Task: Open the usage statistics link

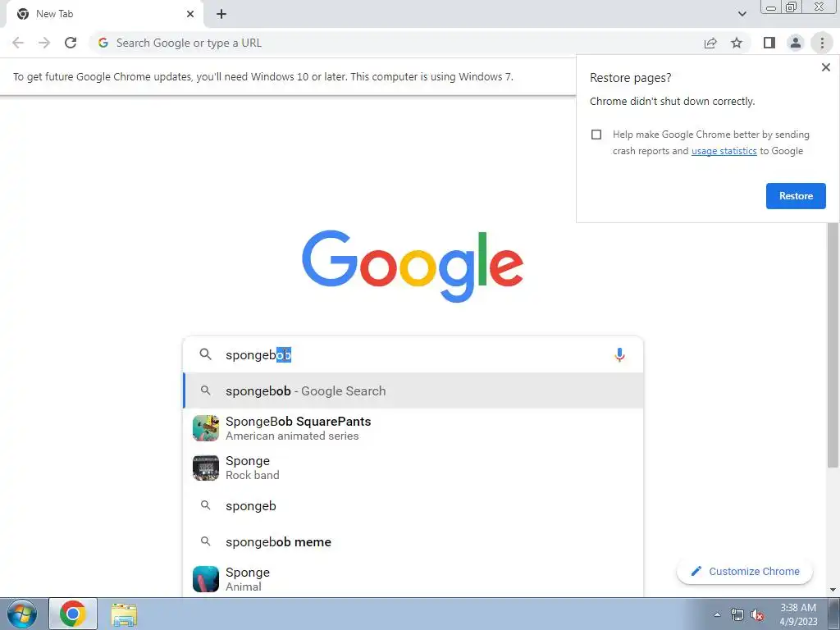Action: coord(724,151)
